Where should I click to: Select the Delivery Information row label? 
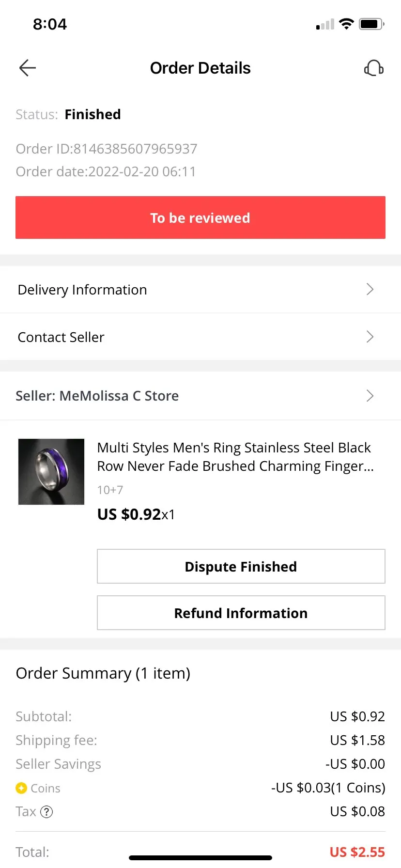click(82, 290)
